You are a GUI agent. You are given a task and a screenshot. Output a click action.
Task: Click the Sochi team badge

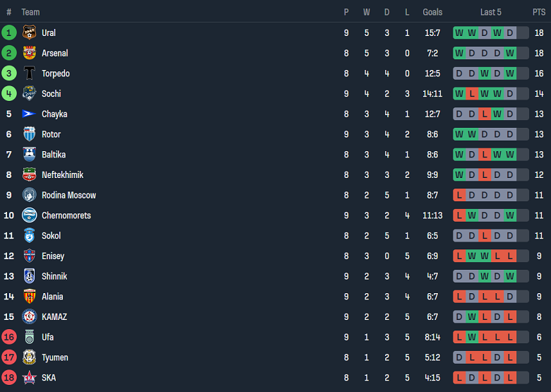click(x=29, y=94)
